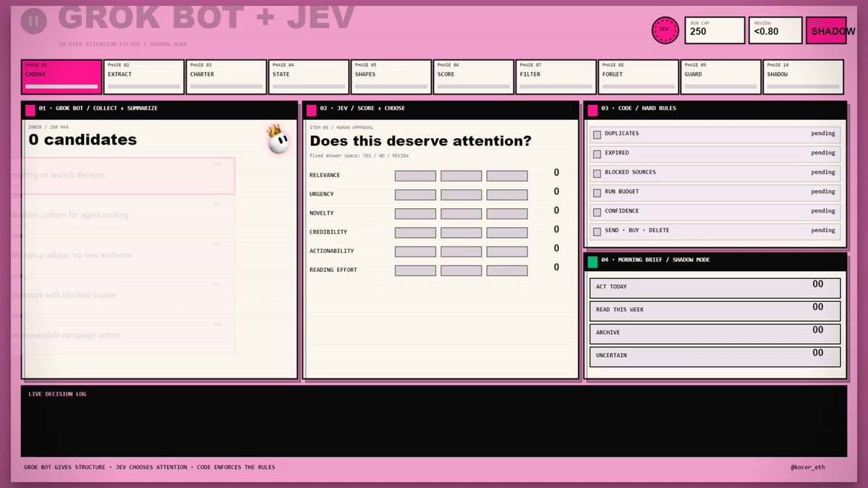Click the pause icon beside the title

point(33,21)
